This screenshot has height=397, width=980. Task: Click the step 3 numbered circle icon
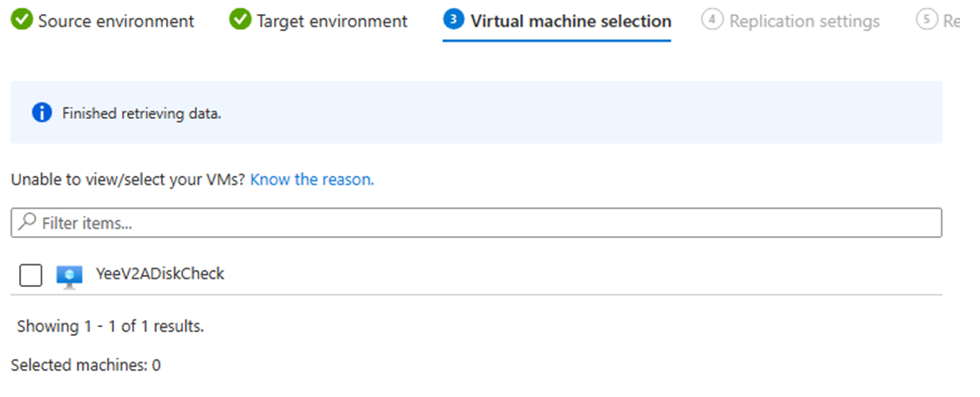454,19
